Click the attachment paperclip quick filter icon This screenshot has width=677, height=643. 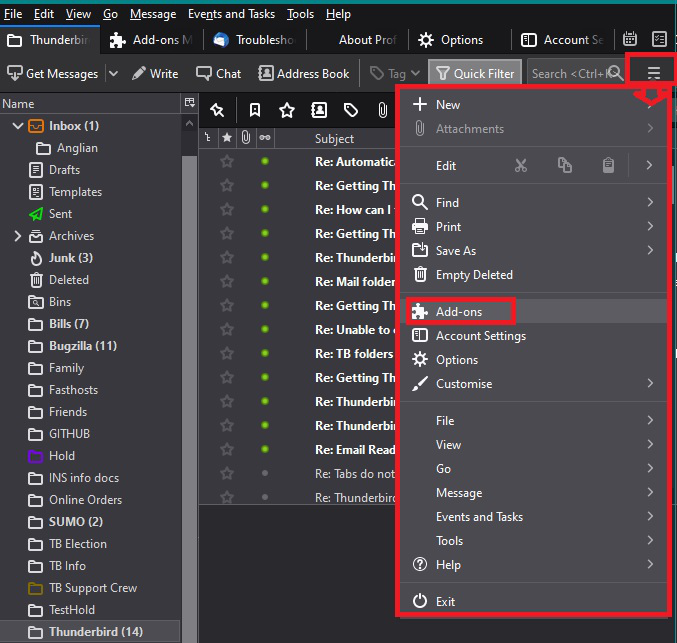click(382, 110)
